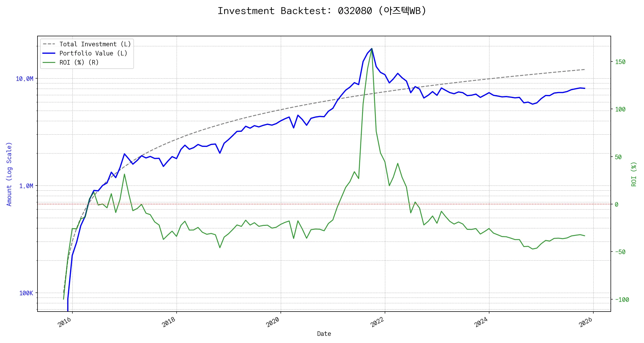Click the 2024 x-axis tick label
644x343 pixels.
tap(481, 322)
